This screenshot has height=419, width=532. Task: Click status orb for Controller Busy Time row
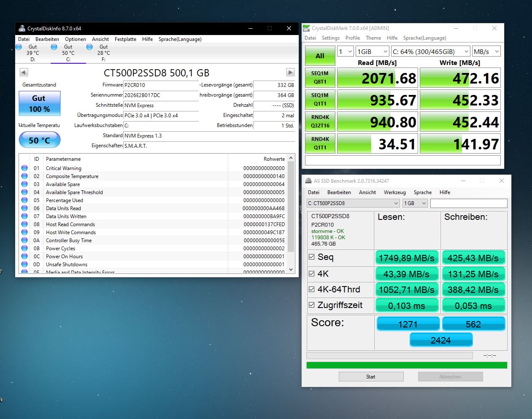pyautogui.click(x=24, y=240)
